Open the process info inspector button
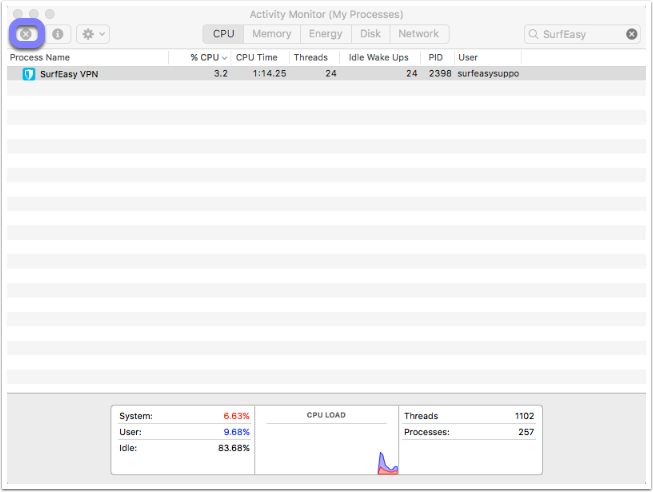Image resolution: width=653 pixels, height=492 pixels. [x=57, y=34]
